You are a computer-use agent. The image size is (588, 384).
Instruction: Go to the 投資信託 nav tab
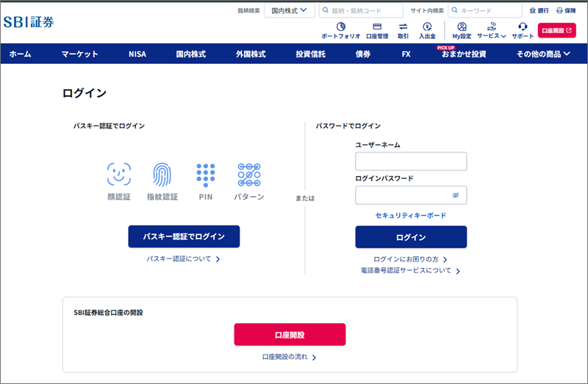click(310, 54)
